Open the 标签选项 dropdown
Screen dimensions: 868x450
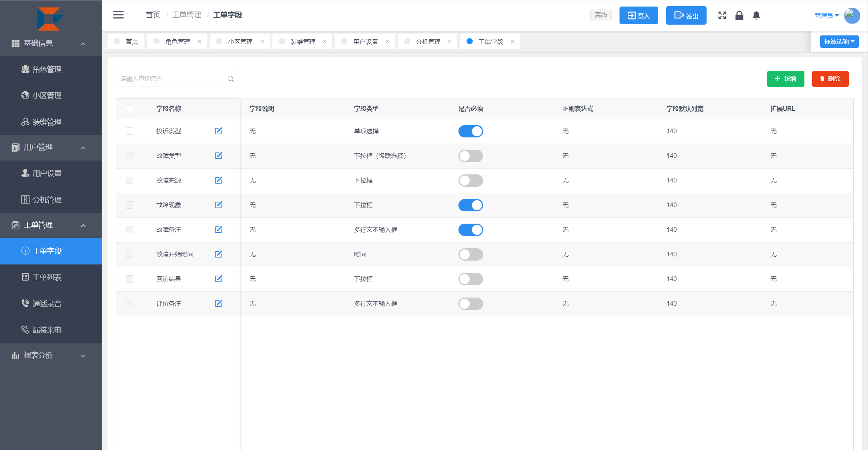point(839,41)
